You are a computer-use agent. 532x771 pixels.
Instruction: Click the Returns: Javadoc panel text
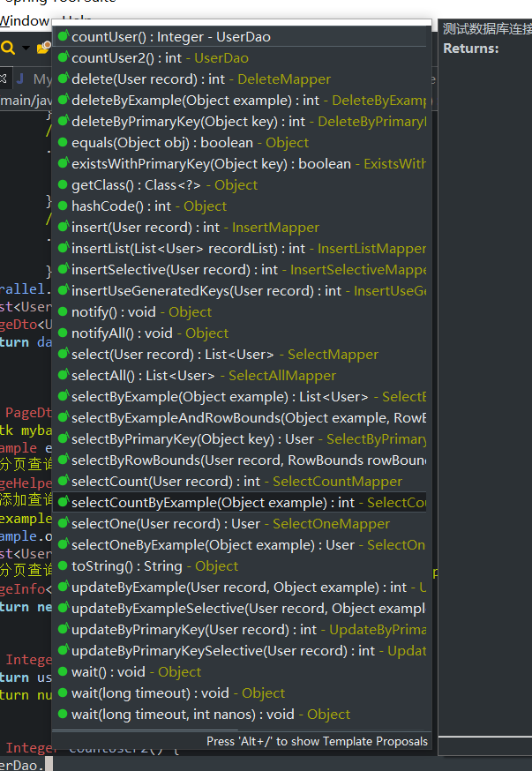pyautogui.click(x=470, y=49)
